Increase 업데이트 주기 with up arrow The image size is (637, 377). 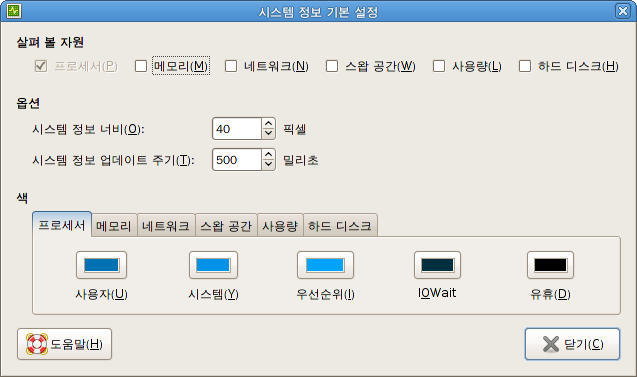coord(269,154)
